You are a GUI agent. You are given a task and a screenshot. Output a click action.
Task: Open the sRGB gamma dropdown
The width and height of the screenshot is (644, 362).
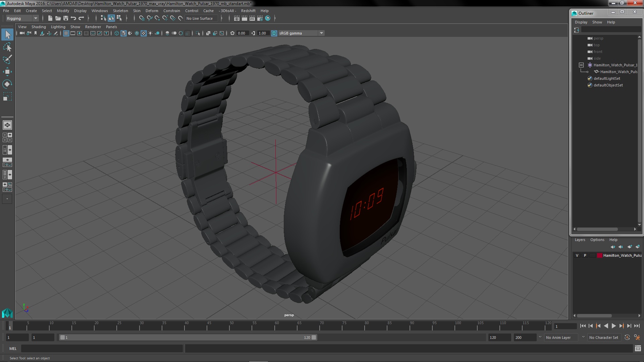pos(321,33)
